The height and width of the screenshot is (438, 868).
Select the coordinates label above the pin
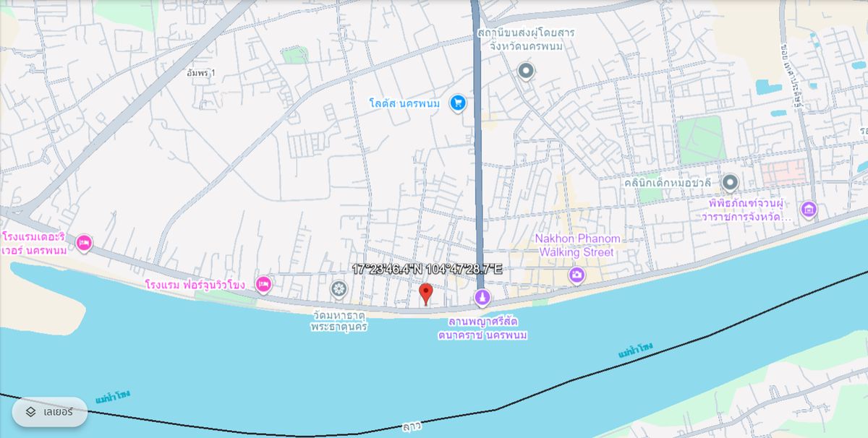coord(427,269)
